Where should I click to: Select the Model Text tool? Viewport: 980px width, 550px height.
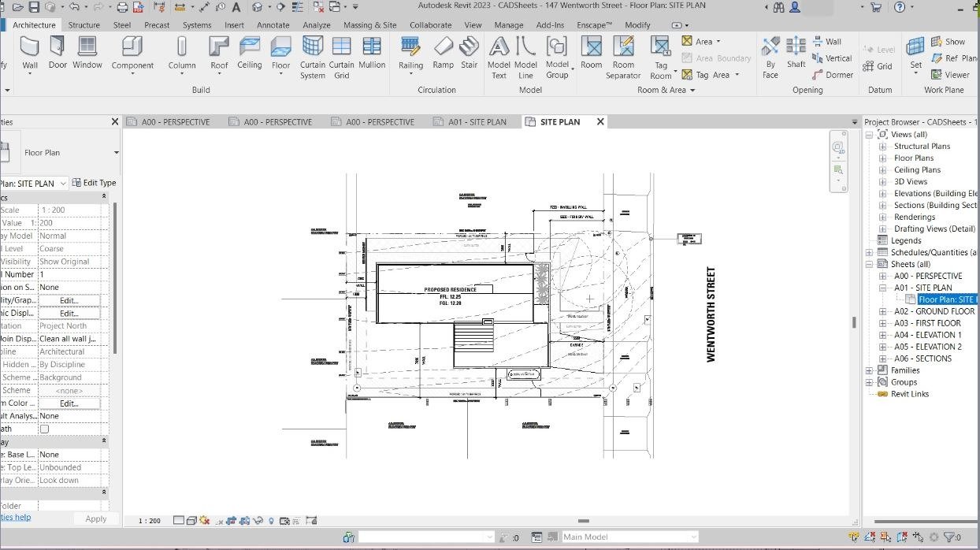[x=499, y=58]
